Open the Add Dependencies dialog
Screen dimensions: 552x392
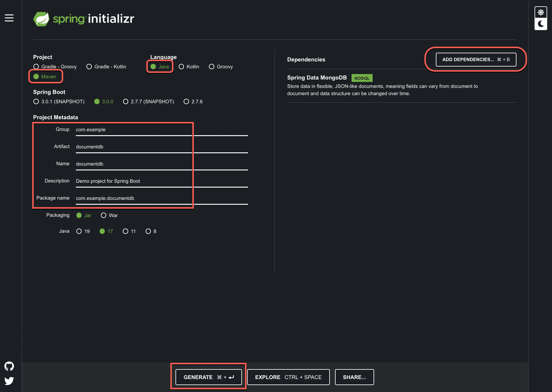[476, 59]
